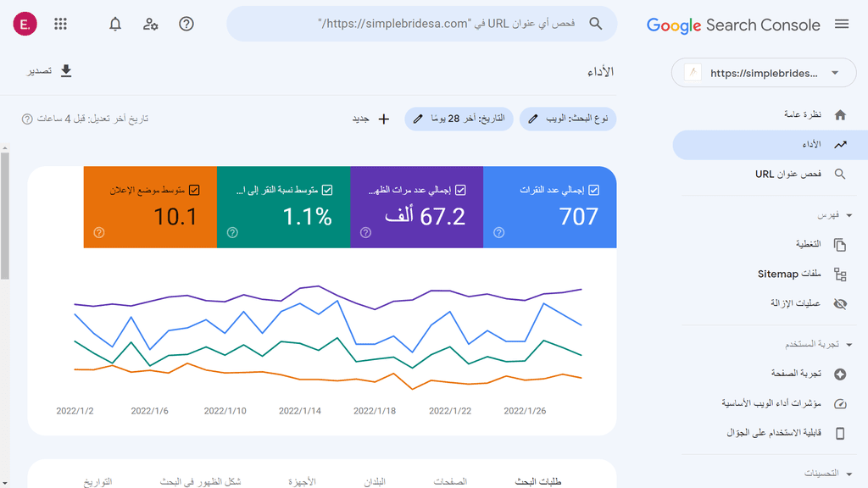Image resolution: width=868 pixels, height=488 pixels.
Task: Click the magnifier icon for فحص عنوان URL
Action: 840,175
